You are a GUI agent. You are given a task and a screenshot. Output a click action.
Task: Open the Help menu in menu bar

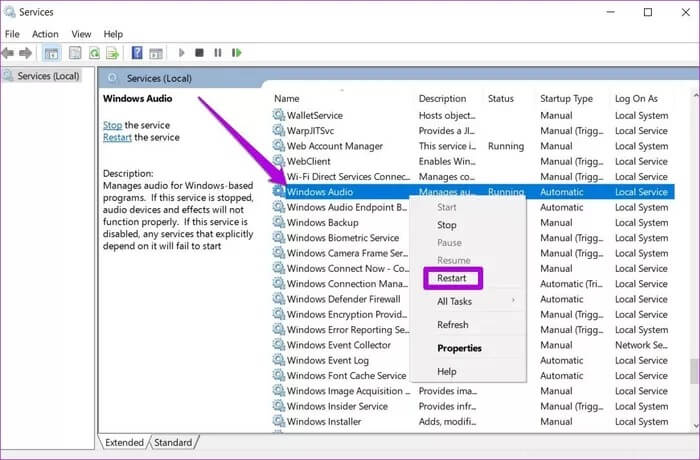click(113, 34)
